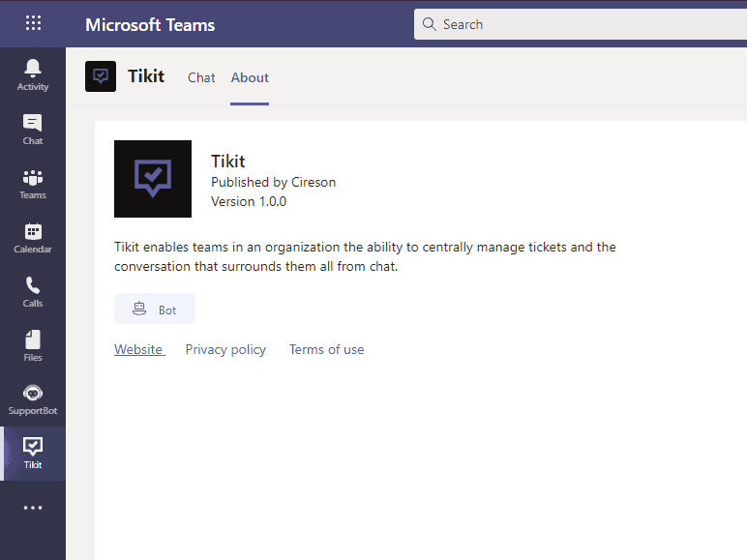747x560 pixels.
Task: Open the Files icon
Action: pos(33,345)
